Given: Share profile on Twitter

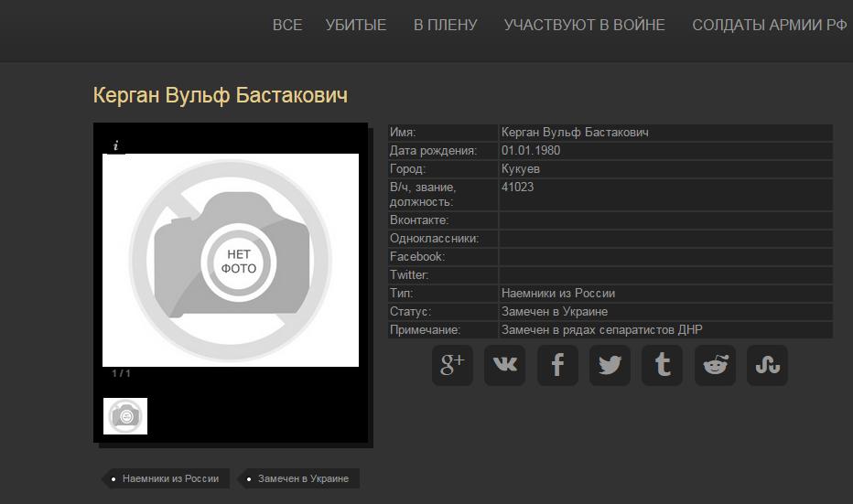Looking at the screenshot, I should (x=610, y=365).
